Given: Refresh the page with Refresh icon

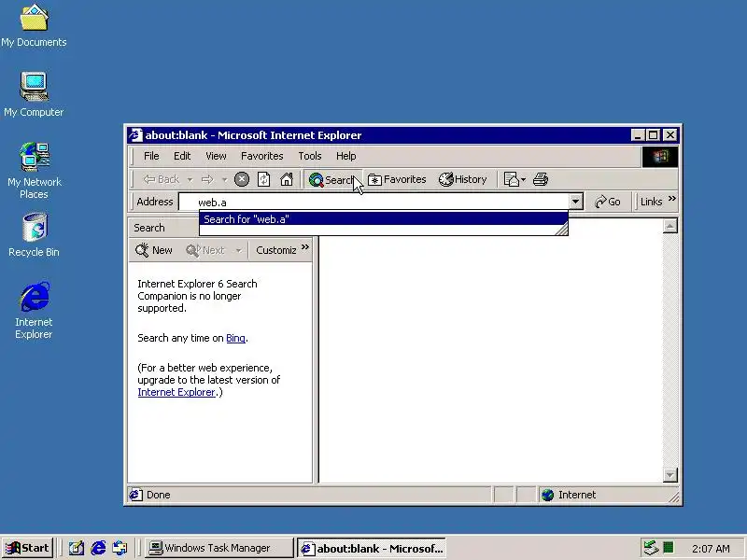Looking at the screenshot, I should (x=264, y=179).
